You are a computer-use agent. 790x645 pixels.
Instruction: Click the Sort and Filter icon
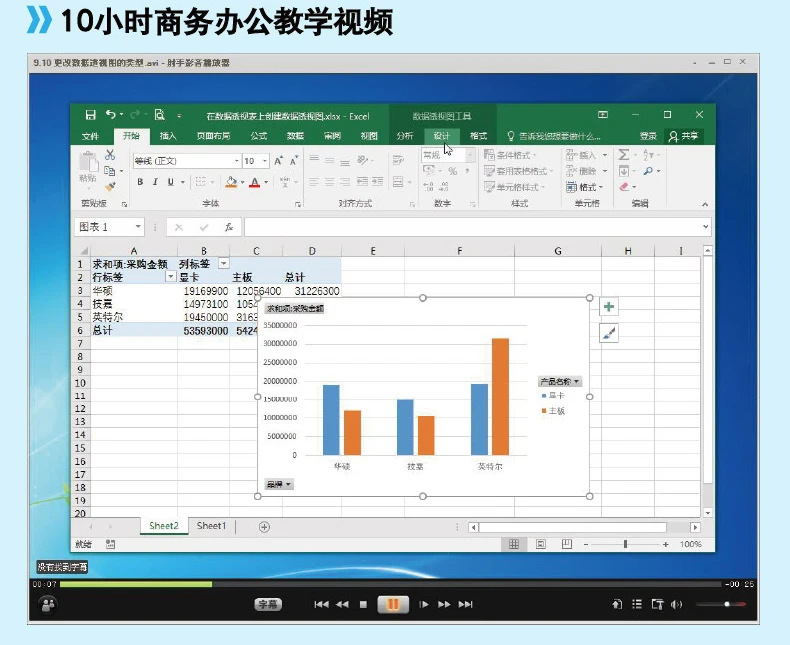(x=648, y=155)
